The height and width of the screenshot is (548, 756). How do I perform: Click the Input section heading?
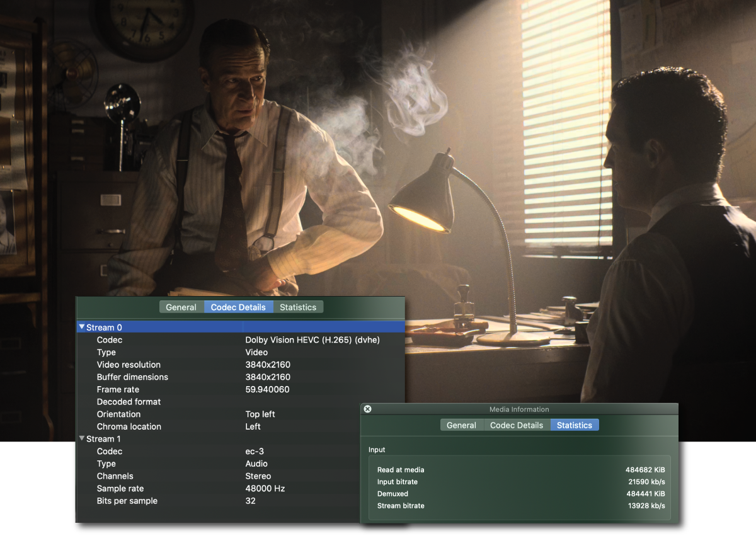[x=377, y=450]
